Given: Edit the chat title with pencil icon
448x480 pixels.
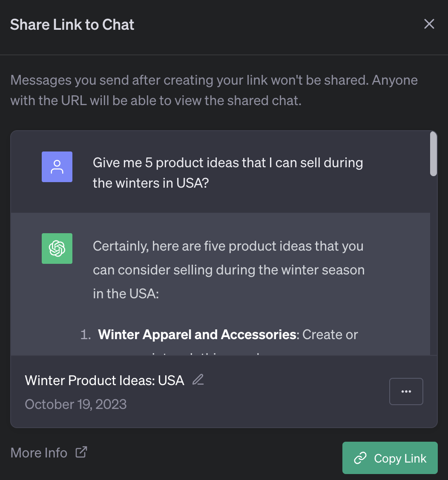Looking at the screenshot, I should 198,380.
